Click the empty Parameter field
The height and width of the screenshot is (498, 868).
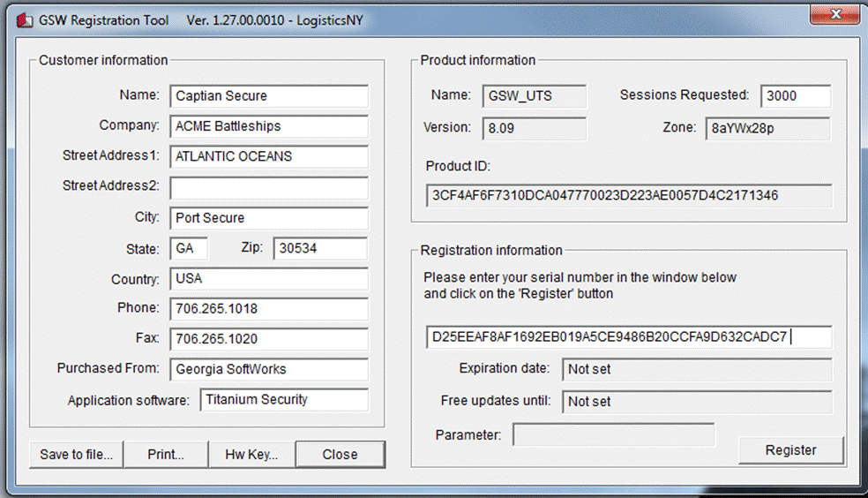tap(614, 434)
